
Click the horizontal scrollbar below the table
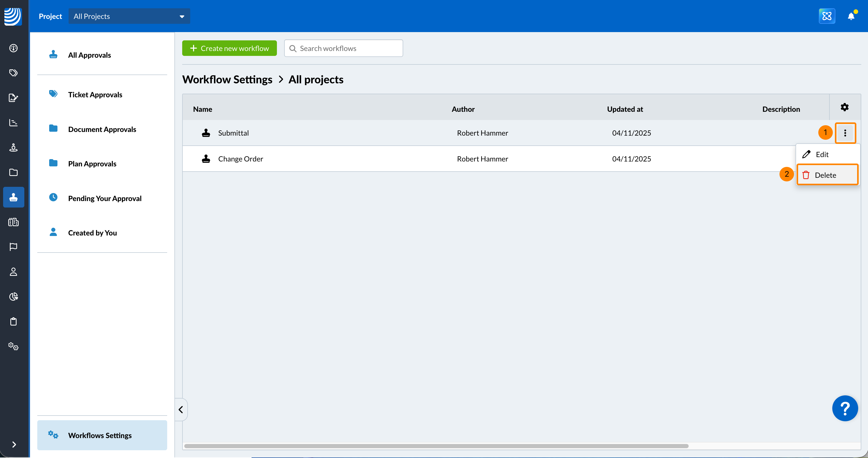coord(436,446)
